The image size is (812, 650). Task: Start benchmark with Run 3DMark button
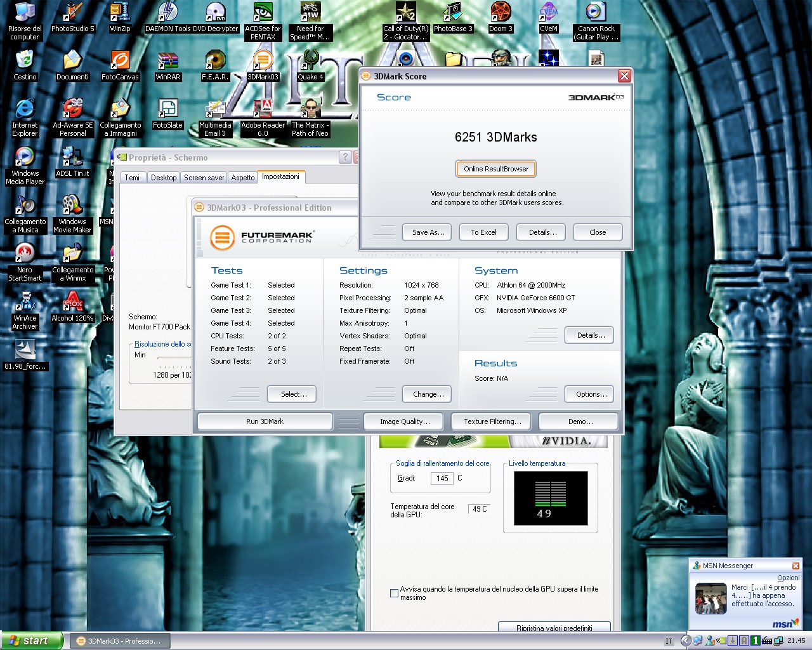265,421
